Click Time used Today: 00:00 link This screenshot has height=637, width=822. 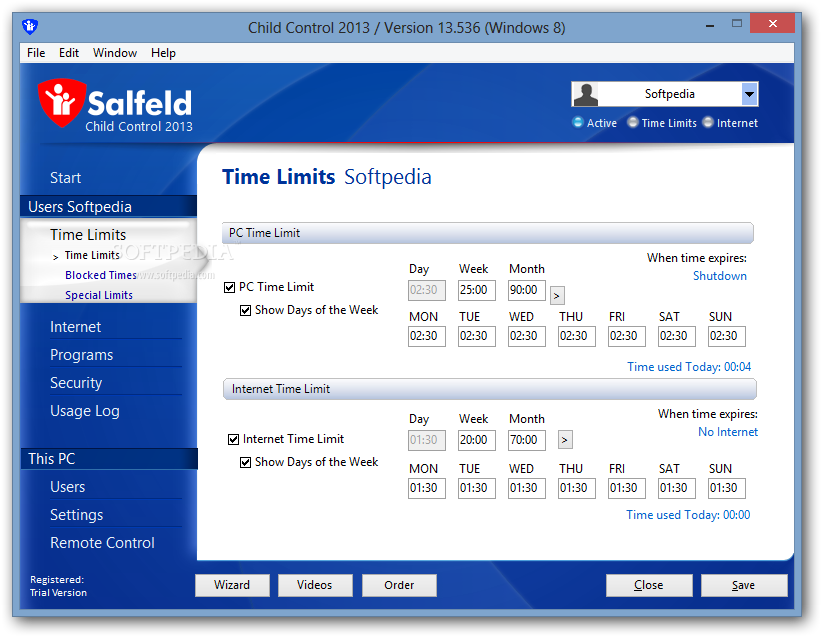click(x=688, y=515)
